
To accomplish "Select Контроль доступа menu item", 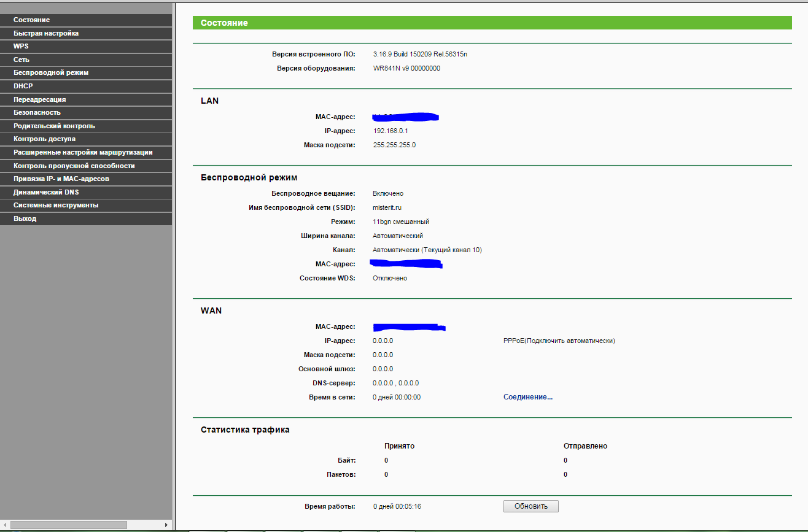I will coord(44,139).
